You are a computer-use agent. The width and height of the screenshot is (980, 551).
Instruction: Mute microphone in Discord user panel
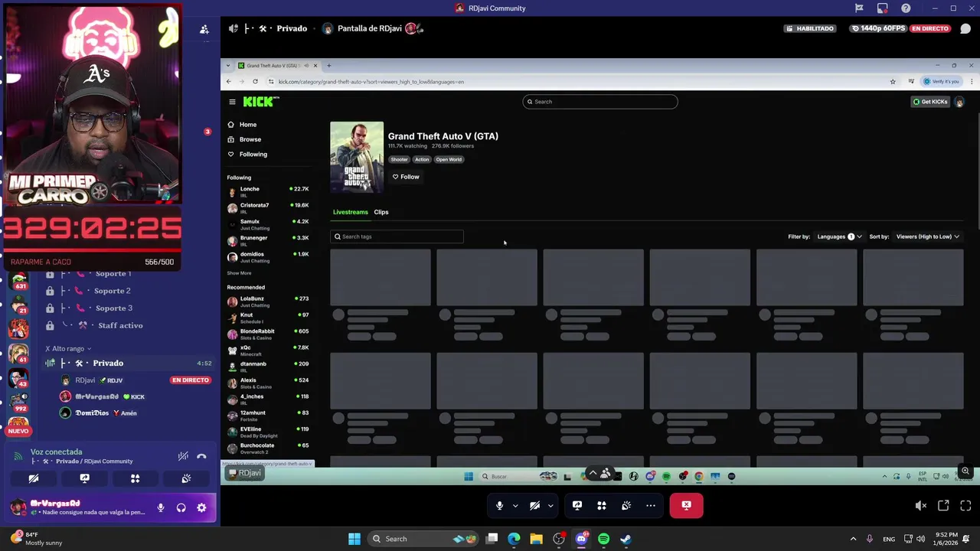coord(161,507)
